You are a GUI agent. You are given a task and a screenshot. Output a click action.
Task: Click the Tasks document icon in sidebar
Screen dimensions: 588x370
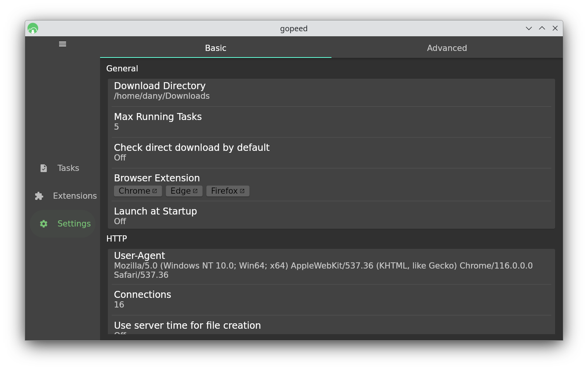point(44,168)
